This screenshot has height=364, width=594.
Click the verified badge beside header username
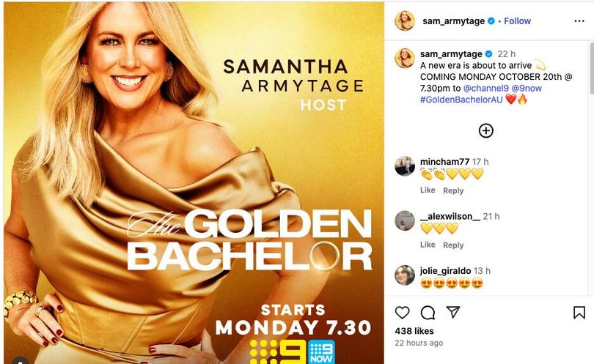(491, 21)
